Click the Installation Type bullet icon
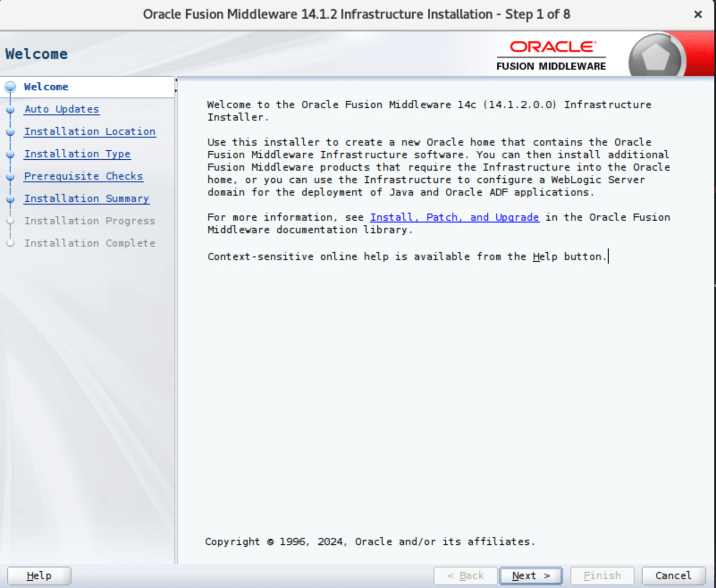The image size is (716, 588). click(10, 154)
